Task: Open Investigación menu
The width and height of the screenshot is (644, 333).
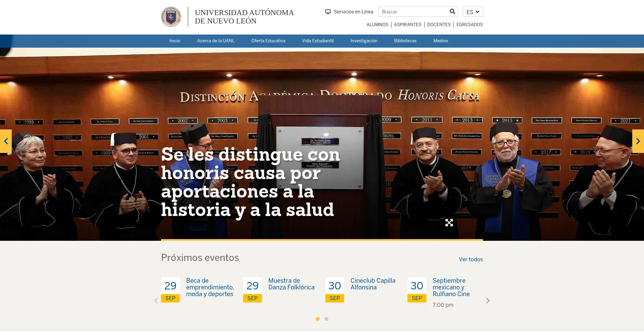Action: tap(364, 41)
